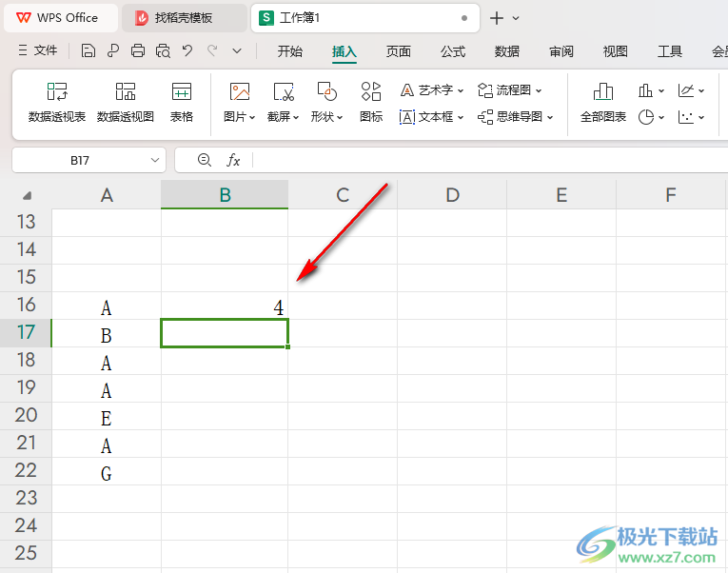Open the Icons (图标) library
This screenshot has width=728, height=573.
click(x=371, y=103)
